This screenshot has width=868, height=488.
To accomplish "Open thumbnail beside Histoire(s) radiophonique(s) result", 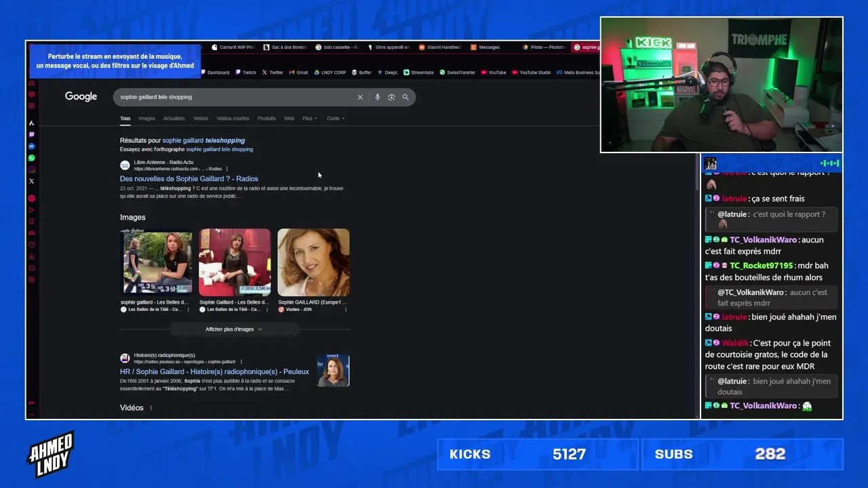I will [333, 371].
